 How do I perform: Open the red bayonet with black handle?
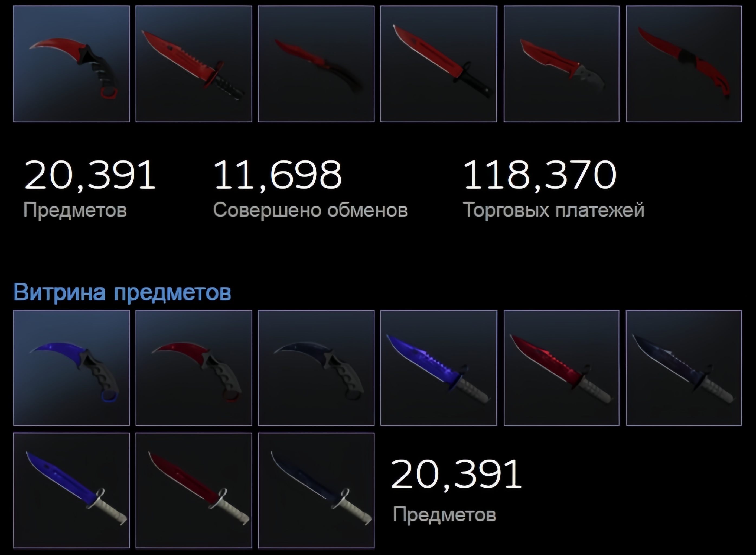pyautogui.click(x=439, y=64)
